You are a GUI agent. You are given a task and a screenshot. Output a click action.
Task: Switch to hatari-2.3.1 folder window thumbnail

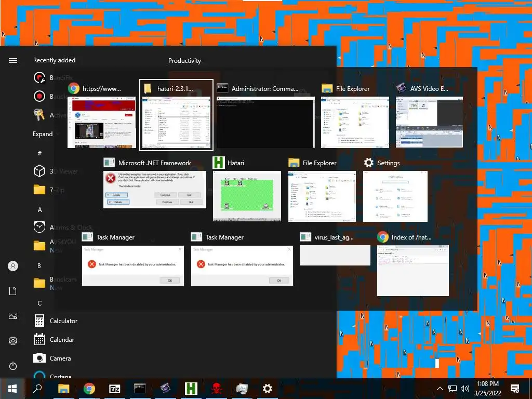coord(177,123)
